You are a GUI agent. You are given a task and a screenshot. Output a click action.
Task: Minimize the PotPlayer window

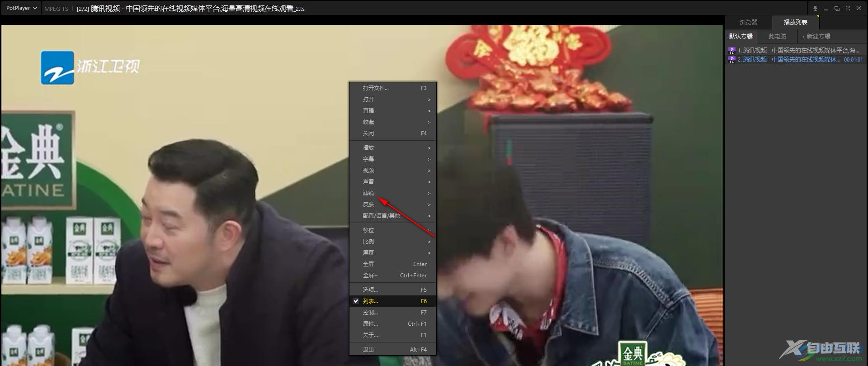[x=826, y=8]
